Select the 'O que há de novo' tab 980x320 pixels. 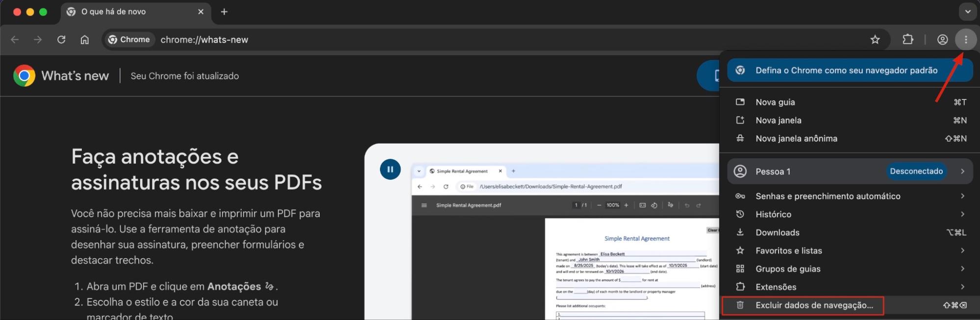136,12
